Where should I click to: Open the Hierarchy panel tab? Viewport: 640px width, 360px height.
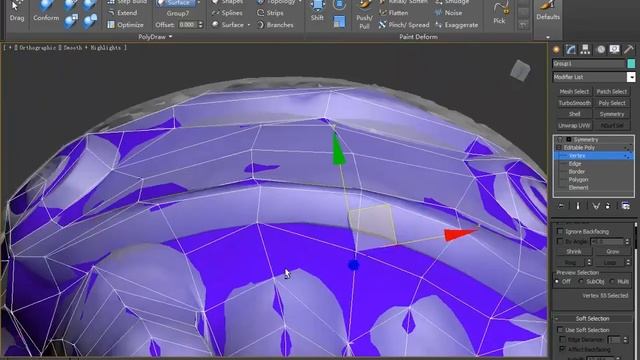click(x=585, y=50)
